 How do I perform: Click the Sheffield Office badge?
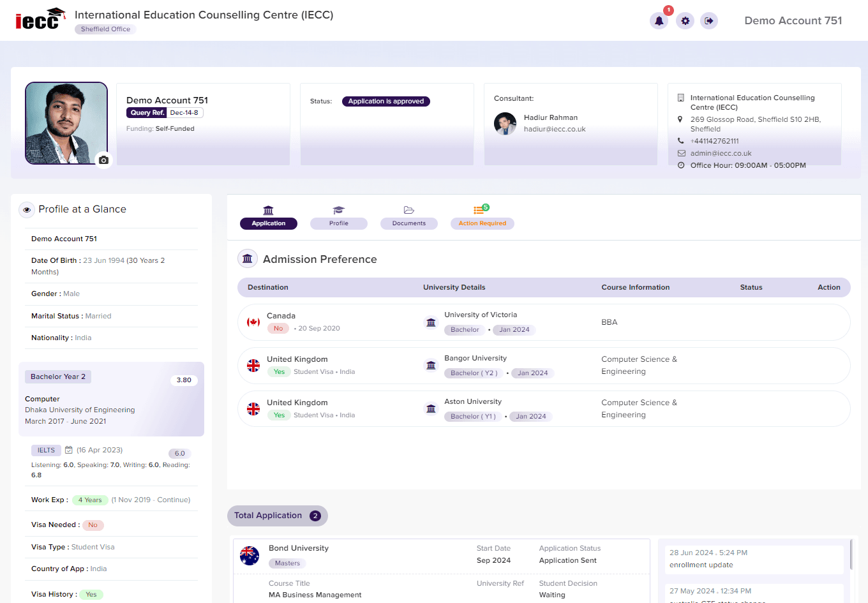105,29
